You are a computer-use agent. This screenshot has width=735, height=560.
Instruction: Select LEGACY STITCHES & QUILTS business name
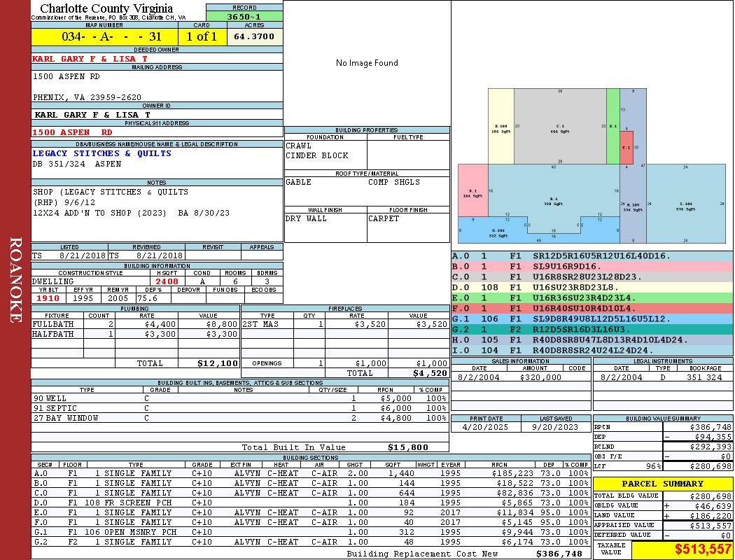click(102, 153)
